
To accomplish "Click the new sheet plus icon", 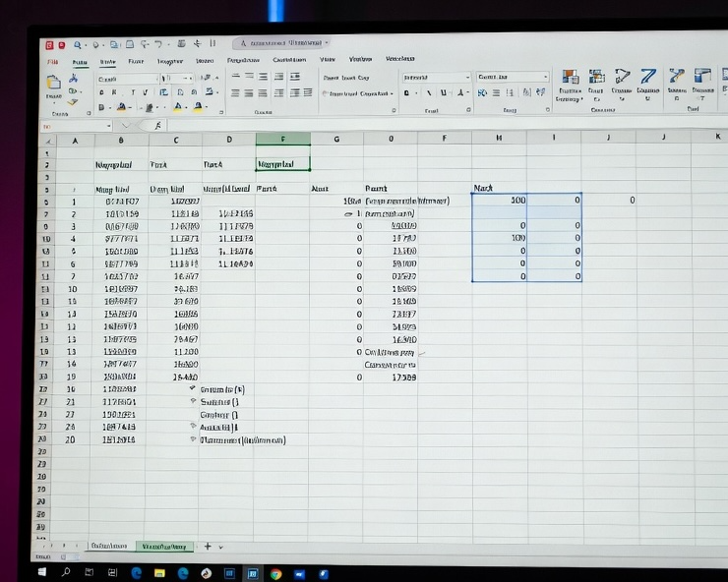I will (x=208, y=547).
